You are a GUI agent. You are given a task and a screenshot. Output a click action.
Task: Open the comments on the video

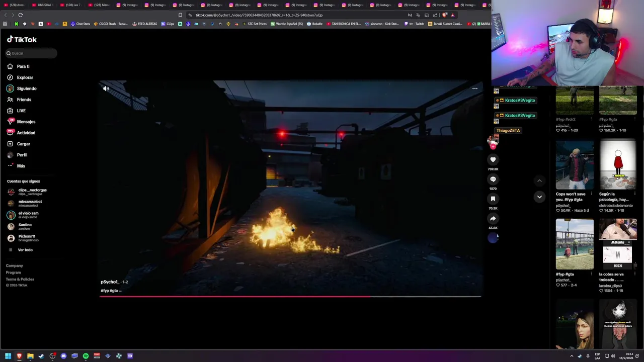tap(493, 179)
